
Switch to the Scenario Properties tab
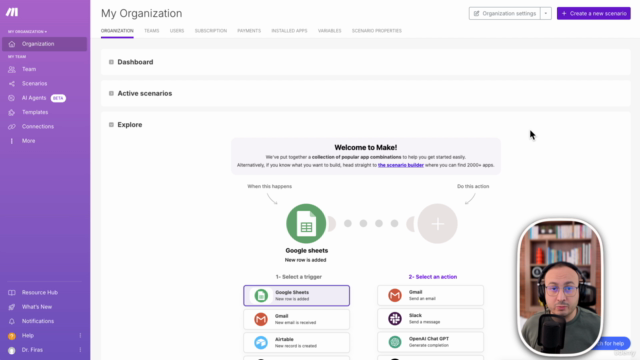[377, 31]
